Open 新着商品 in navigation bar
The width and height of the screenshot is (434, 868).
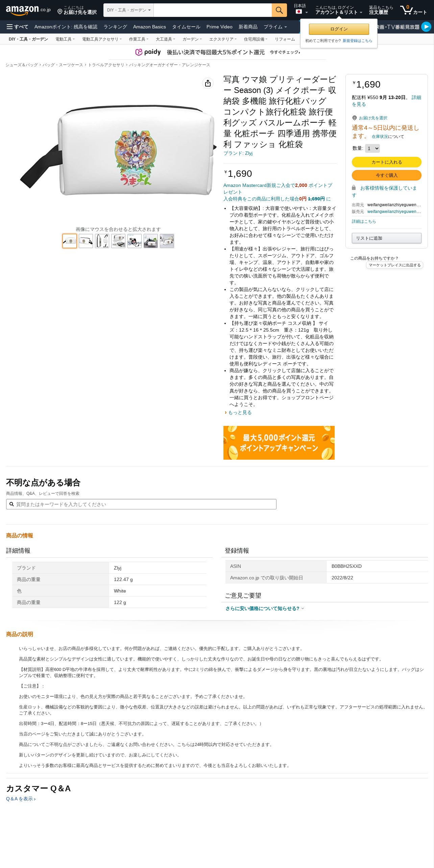click(248, 27)
